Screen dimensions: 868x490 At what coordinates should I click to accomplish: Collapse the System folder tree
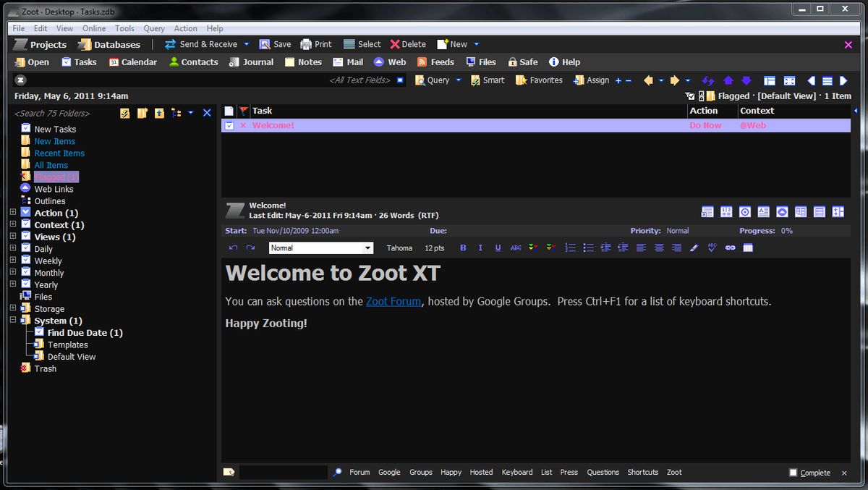pyautogui.click(x=12, y=321)
